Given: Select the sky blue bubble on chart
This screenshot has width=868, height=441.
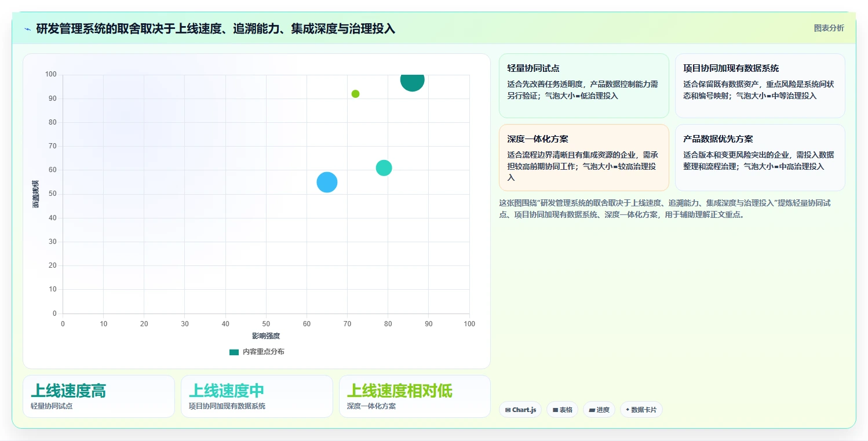Looking at the screenshot, I should click(x=327, y=183).
